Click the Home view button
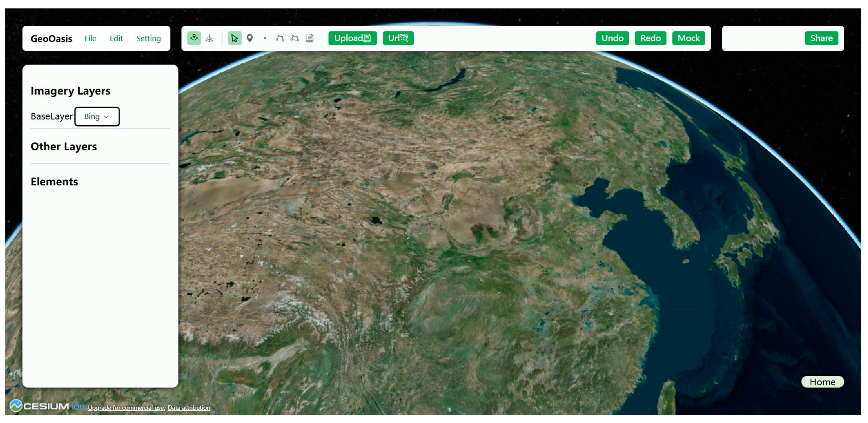The height and width of the screenshot is (423, 868). (x=822, y=382)
